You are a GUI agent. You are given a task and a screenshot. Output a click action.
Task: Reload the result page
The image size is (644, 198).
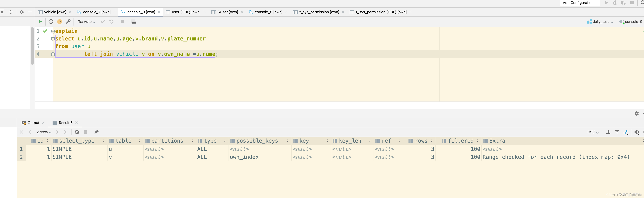pyautogui.click(x=77, y=132)
